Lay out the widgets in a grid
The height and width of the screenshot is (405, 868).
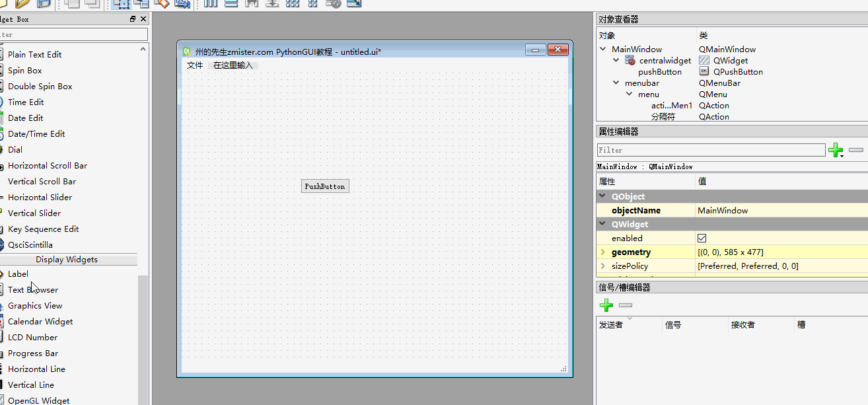(x=293, y=4)
